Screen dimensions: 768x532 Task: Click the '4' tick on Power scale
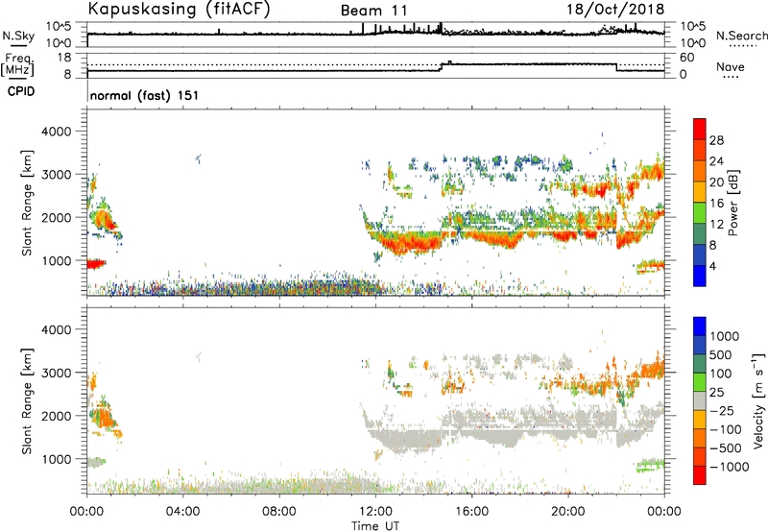[712, 266]
